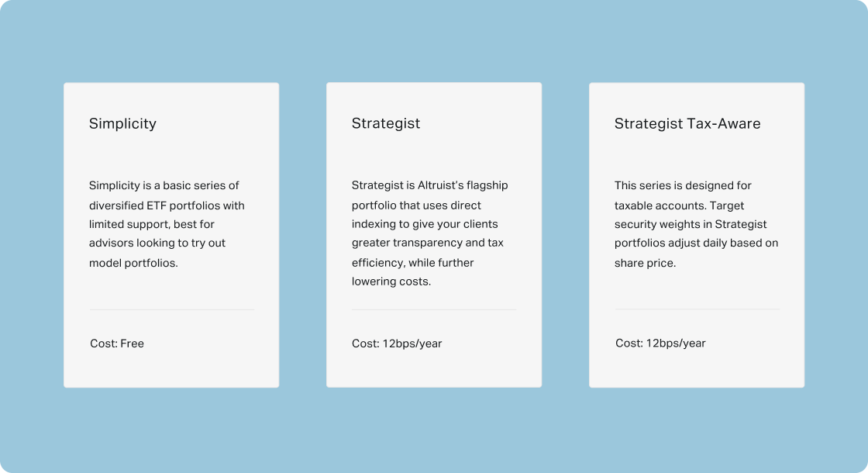Viewport: 868px width, 473px height.
Task: Choose the Strategist portfolio card
Action: click(x=434, y=235)
